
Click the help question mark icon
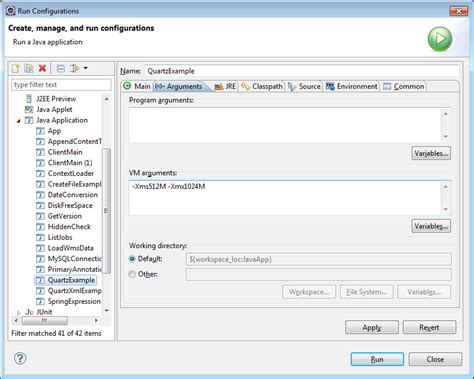[x=20, y=359]
